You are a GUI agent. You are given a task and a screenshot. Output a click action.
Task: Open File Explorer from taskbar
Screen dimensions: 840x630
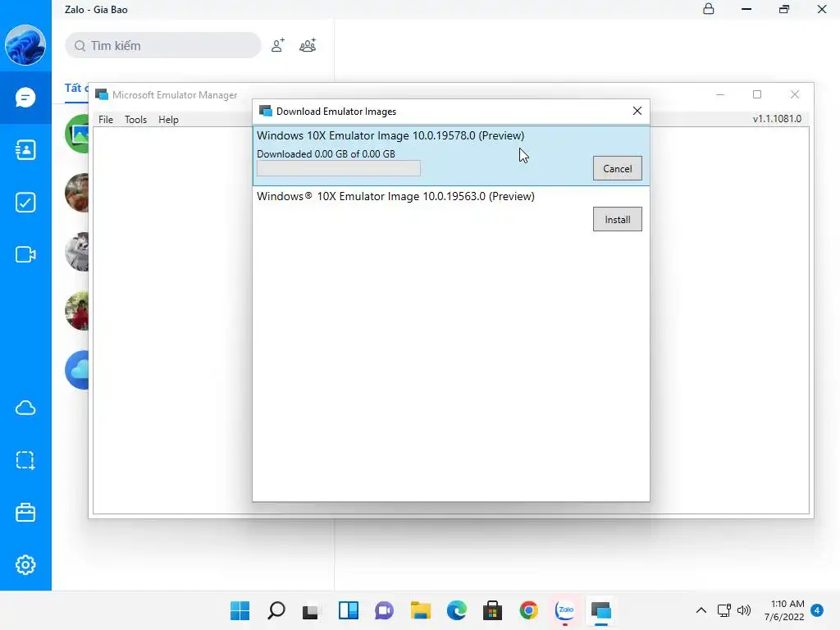[x=421, y=610]
